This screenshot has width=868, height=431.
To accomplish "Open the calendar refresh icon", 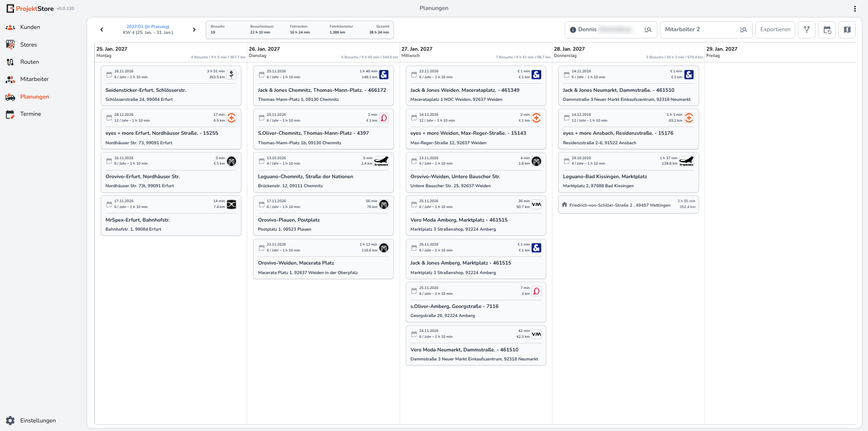I will coord(827,30).
